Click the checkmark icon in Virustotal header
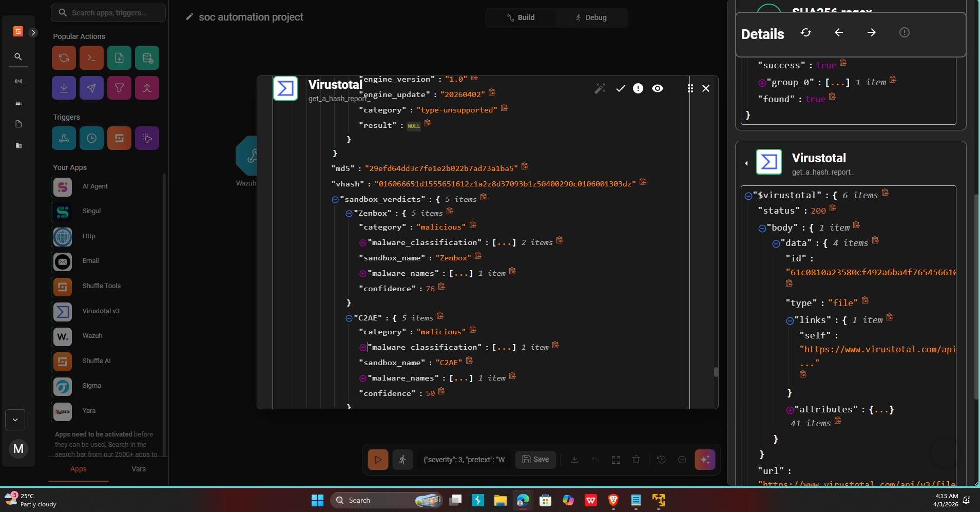Screen dimensions: 980x512 click(621, 89)
